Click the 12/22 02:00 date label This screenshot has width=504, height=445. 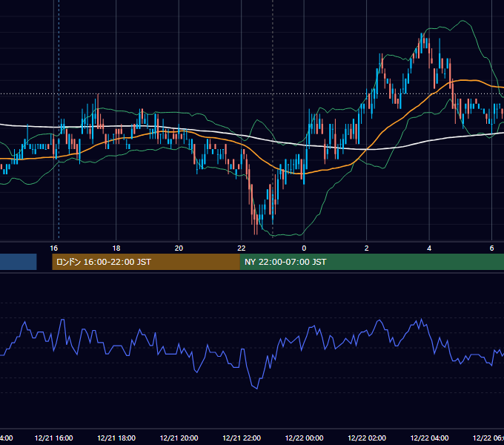[367, 438]
